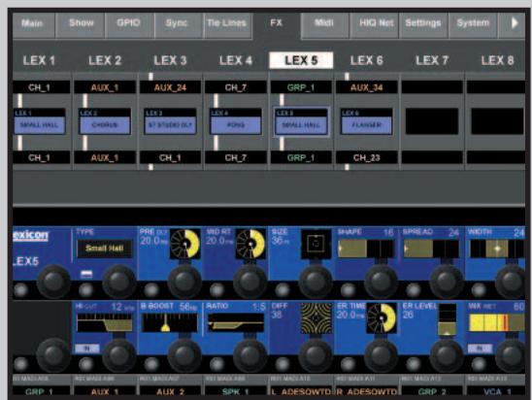Click the ER TIME yellow dial display

pos(382,318)
